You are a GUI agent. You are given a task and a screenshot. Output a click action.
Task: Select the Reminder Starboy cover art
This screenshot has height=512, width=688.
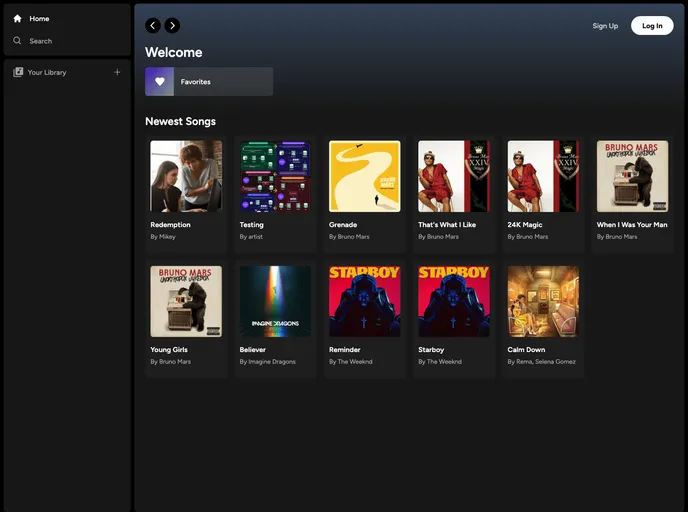point(365,301)
